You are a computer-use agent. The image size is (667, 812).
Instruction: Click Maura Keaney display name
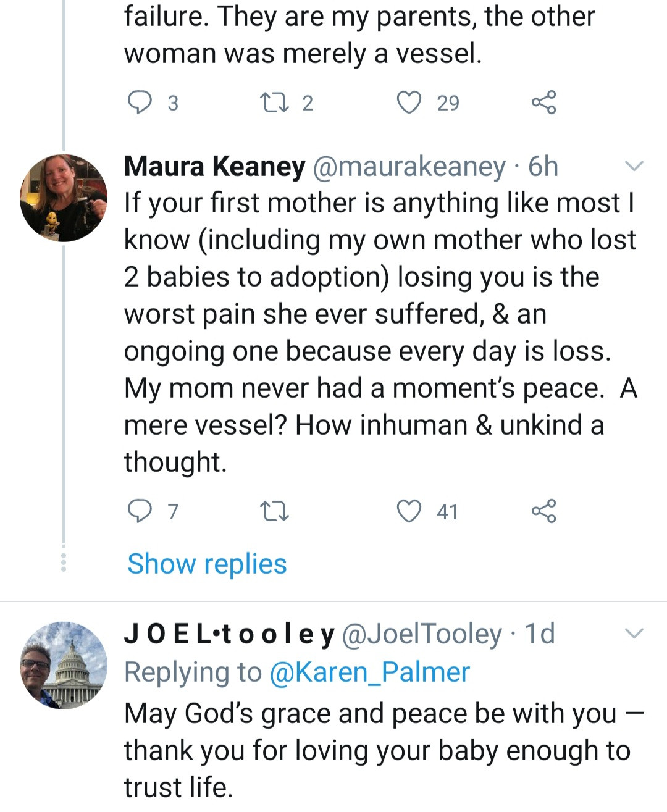(x=214, y=167)
